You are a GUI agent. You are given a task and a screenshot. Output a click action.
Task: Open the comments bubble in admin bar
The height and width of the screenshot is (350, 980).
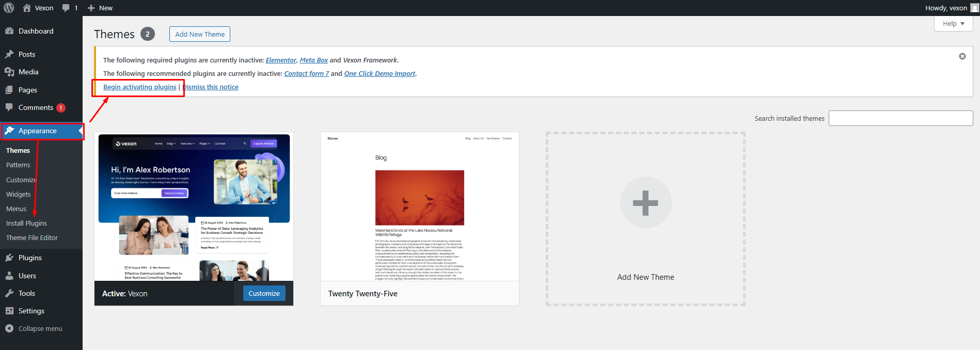[66, 8]
